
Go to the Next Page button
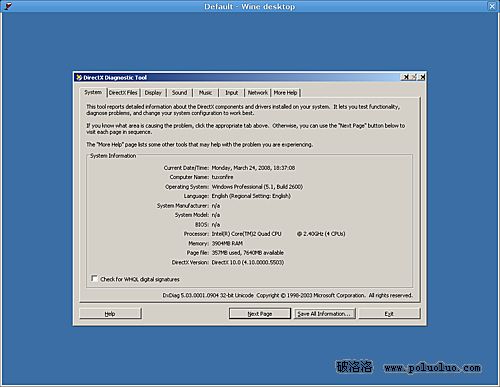click(x=260, y=314)
